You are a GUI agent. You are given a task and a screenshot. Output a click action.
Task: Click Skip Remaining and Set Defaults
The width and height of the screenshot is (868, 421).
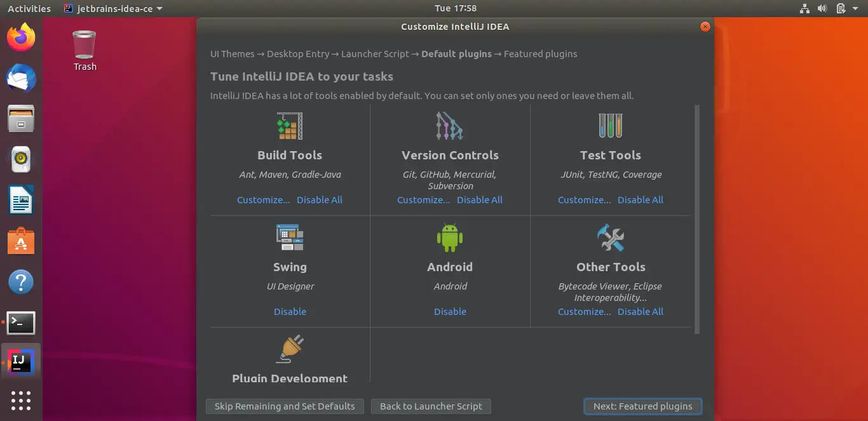[285, 406]
